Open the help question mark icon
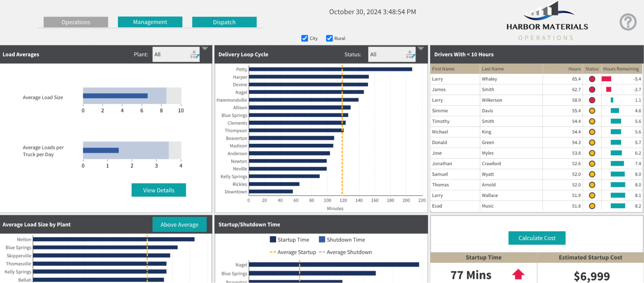 (628, 22)
